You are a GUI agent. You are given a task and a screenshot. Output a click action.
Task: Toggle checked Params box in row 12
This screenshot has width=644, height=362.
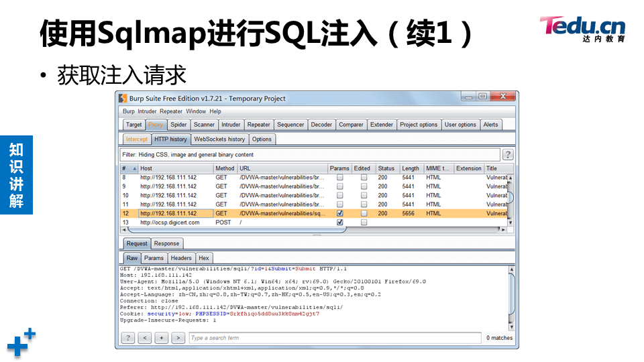point(339,213)
